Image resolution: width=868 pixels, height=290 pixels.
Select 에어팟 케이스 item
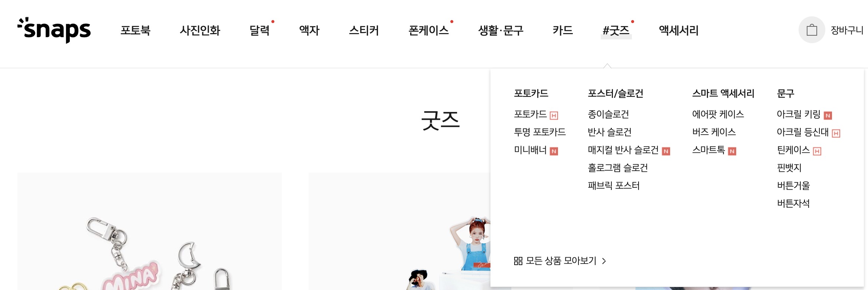pyautogui.click(x=718, y=114)
